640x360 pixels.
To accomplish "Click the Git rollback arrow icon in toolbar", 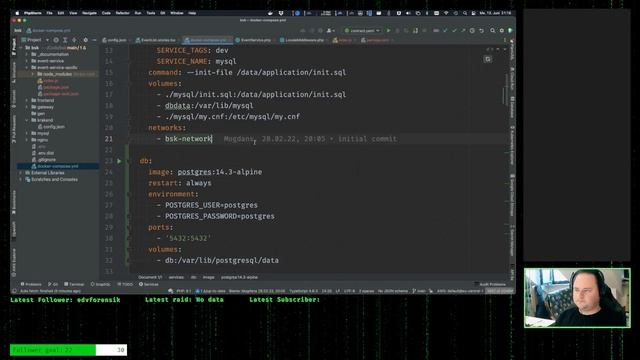I will pos(482,31).
